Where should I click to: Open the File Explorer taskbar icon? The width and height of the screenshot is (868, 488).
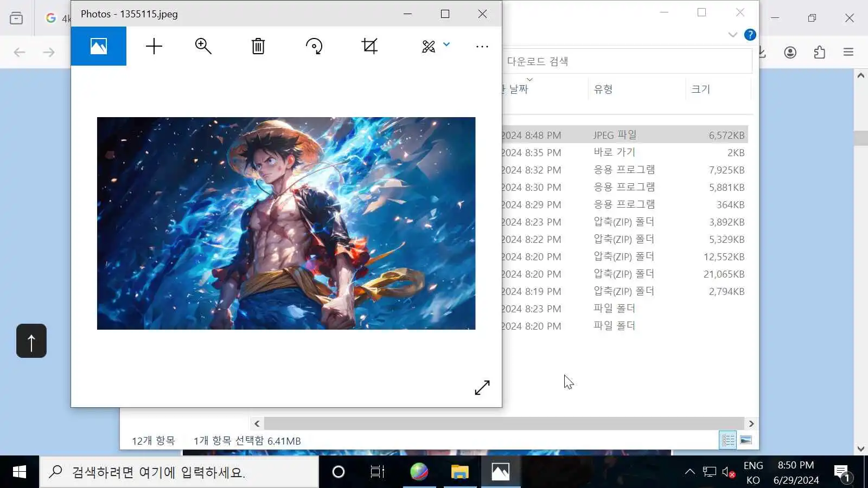coord(460,472)
